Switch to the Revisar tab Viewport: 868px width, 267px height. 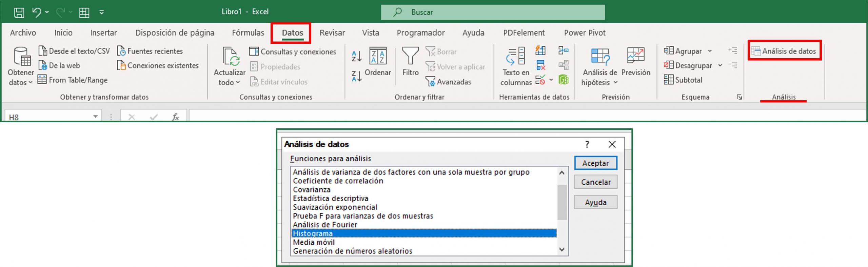[332, 33]
